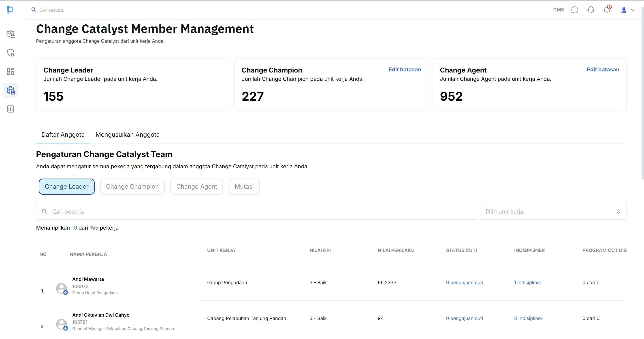Click the app logo in the sidebar
Viewport: 644px width, 339px height.
(x=10, y=9)
